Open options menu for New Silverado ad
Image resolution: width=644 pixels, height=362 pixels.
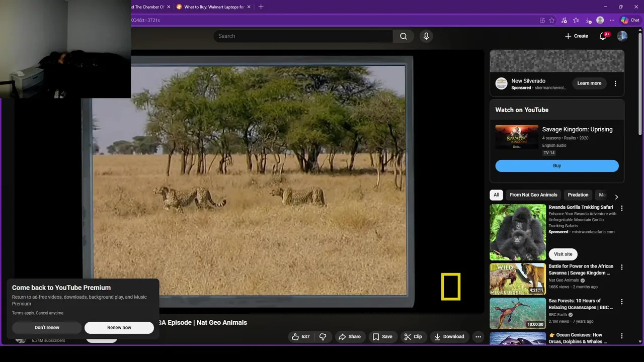(615, 83)
